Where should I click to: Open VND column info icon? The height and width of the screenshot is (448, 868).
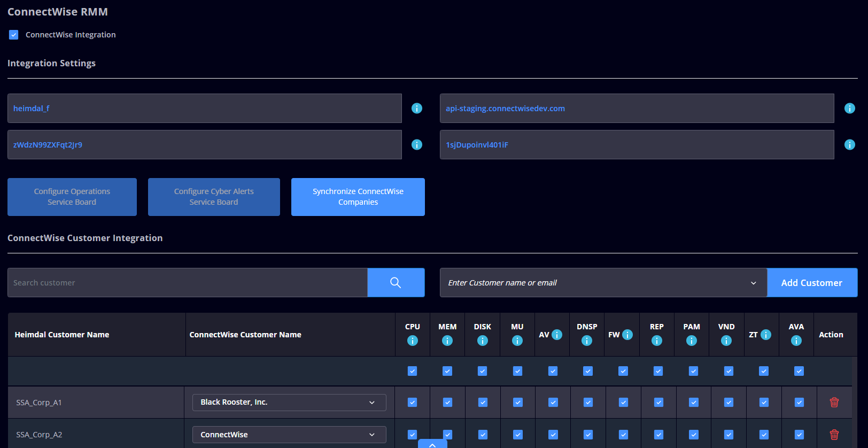tap(726, 341)
